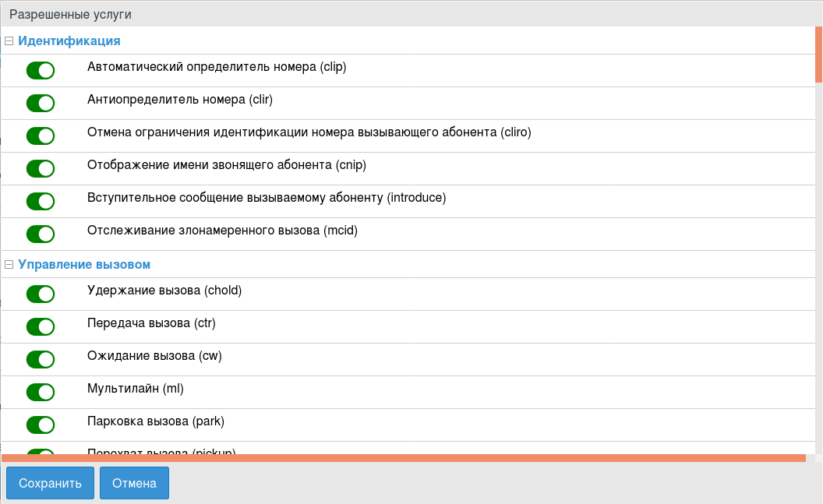This screenshot has height=504, width=823.
Task: Click the orange horizontal scrollbar
Action: 403,458
